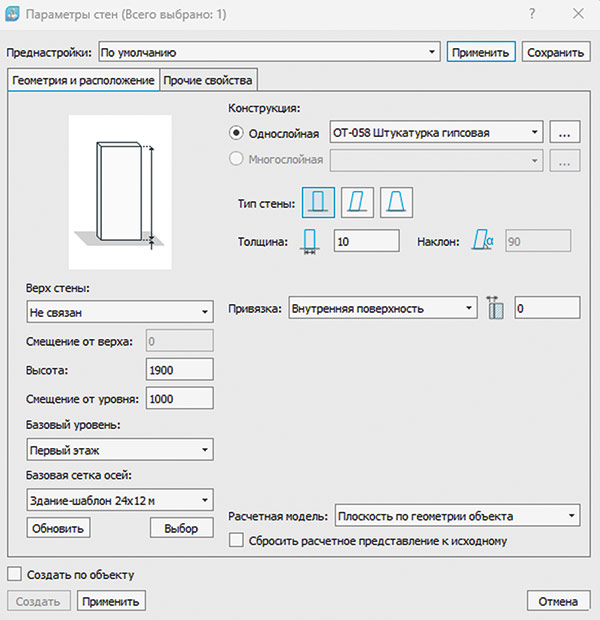The image size is (600, 620).
Task: Click the wall preview thumbnail image
Action: [119, 191]
